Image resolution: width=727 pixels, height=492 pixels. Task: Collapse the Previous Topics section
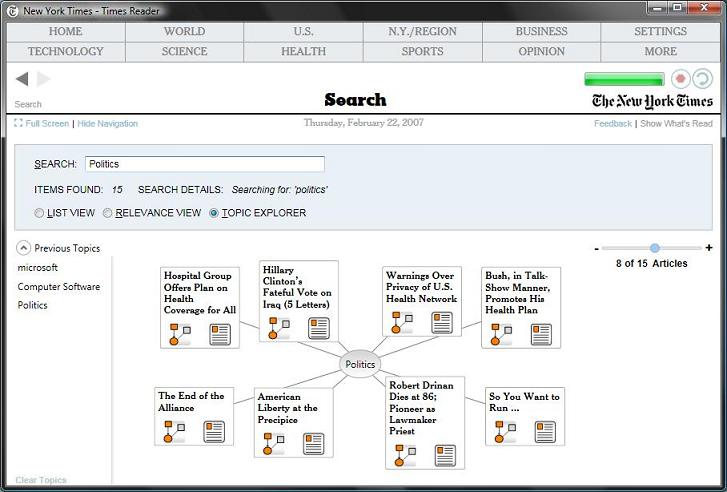(x=23, y=248)
